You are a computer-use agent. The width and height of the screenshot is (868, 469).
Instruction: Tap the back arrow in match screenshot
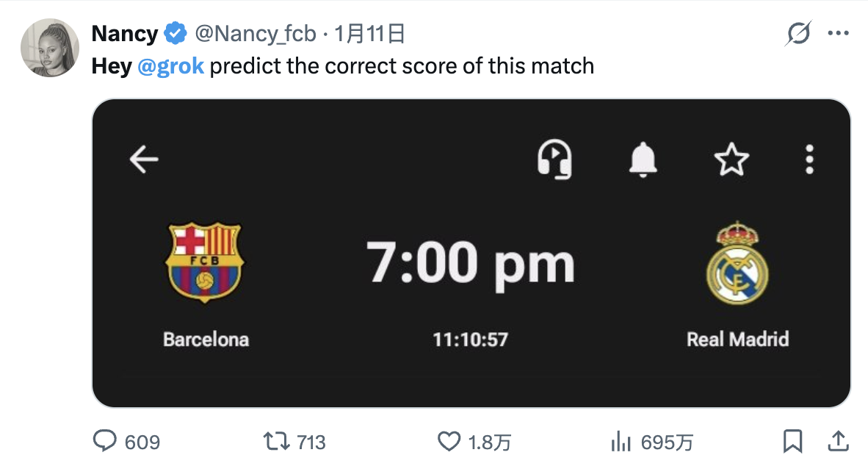[x=144, y=159]
